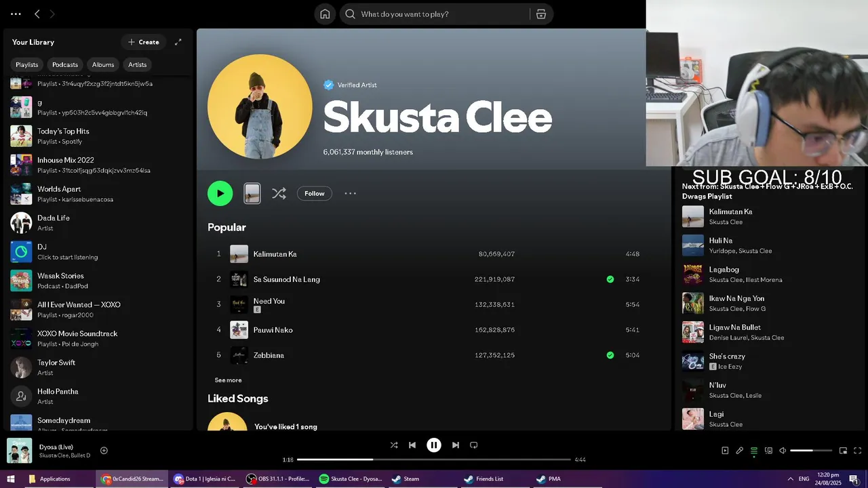This screenshot has width=868, height=488.
Task: Seek on the song progress bar
Action: (x=434, y=460)
